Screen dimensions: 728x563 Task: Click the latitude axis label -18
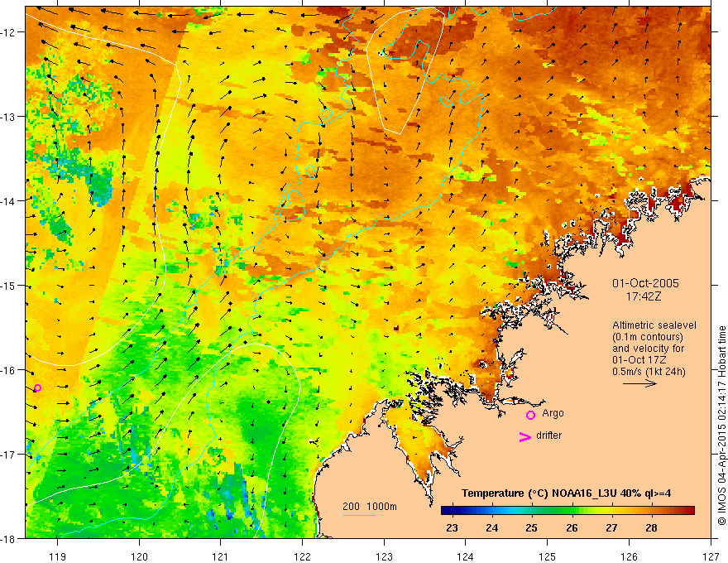(x=9, y=538)
